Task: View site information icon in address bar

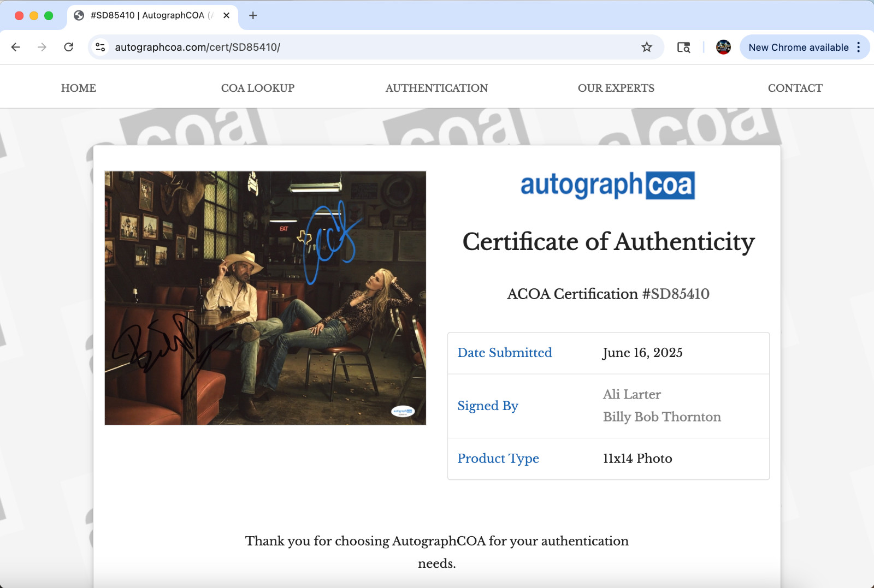Action: tap(101, 47)
